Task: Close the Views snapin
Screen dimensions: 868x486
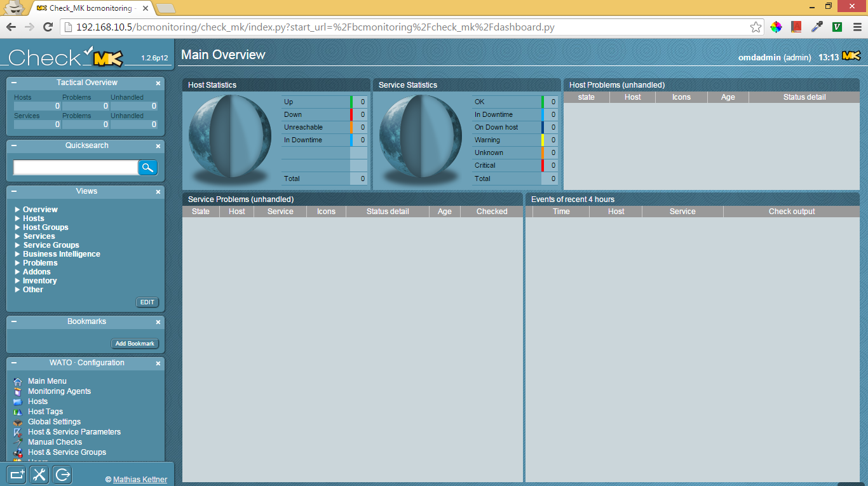Action: click(158, 192)
